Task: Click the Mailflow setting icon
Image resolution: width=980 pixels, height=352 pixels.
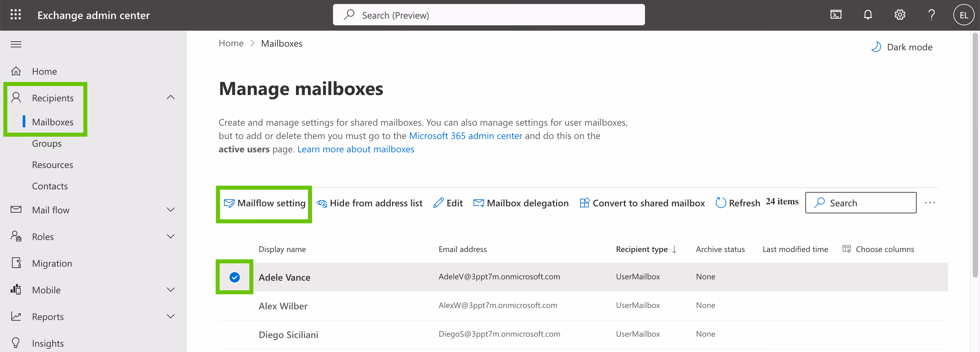Action: pos(229,203)
